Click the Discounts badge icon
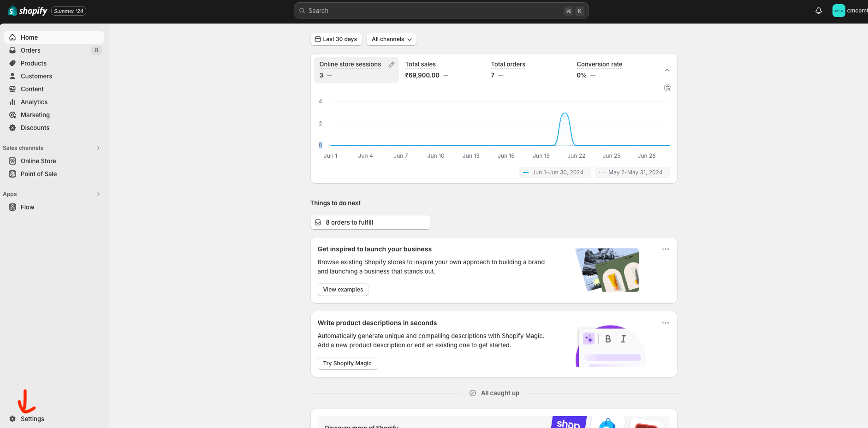 coord(12,128)
